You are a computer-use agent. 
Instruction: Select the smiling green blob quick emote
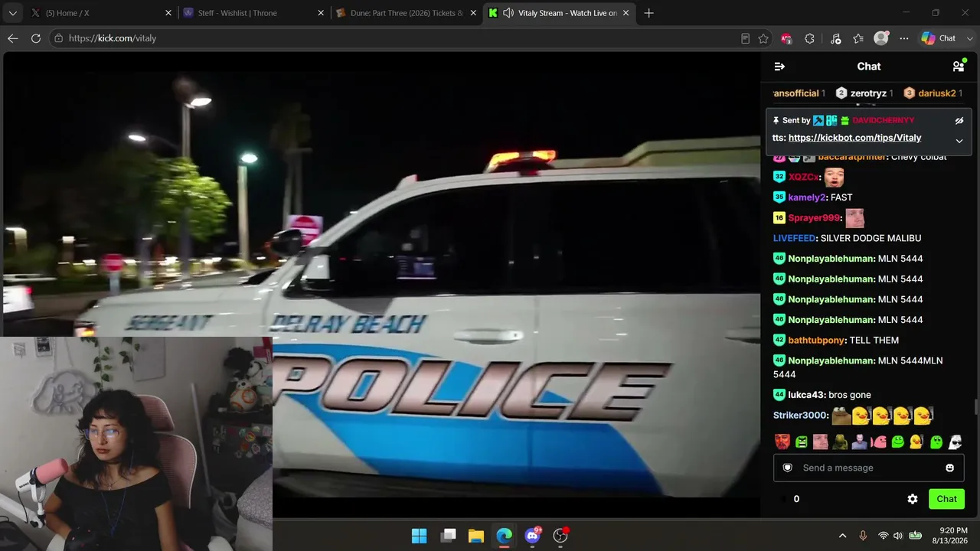tap(897, 442)
